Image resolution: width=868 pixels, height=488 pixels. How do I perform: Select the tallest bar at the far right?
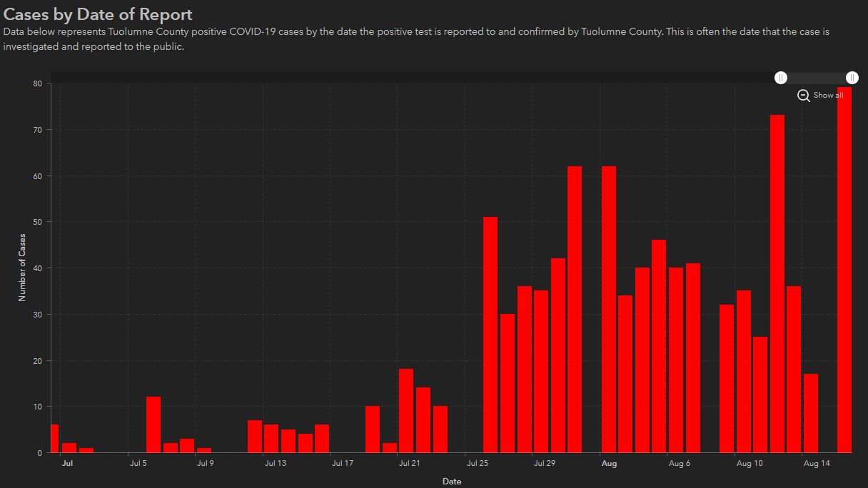click(844, 271)
